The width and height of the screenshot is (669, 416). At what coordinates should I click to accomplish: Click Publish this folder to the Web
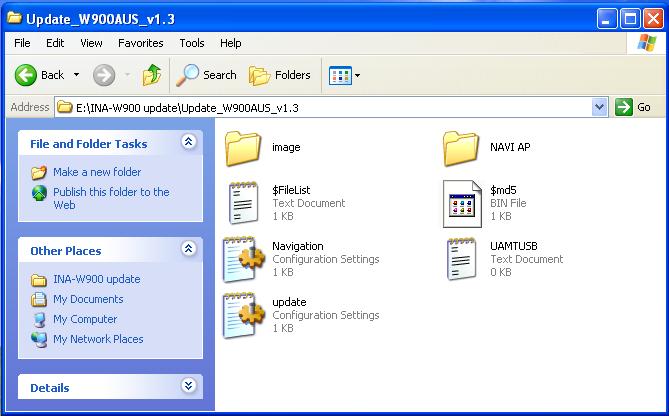(111, 198)
